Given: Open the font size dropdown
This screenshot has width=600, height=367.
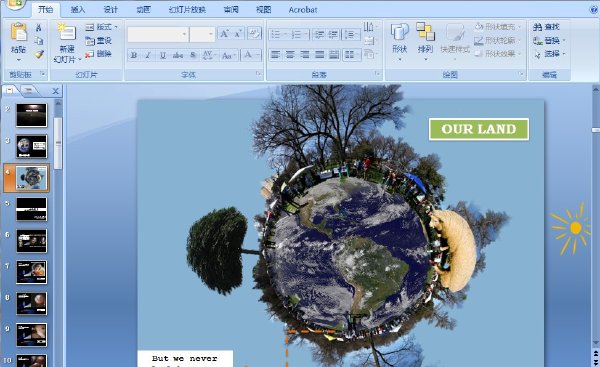Looking at the screenshot, I should pyautogui.click(x=211, y=34).
